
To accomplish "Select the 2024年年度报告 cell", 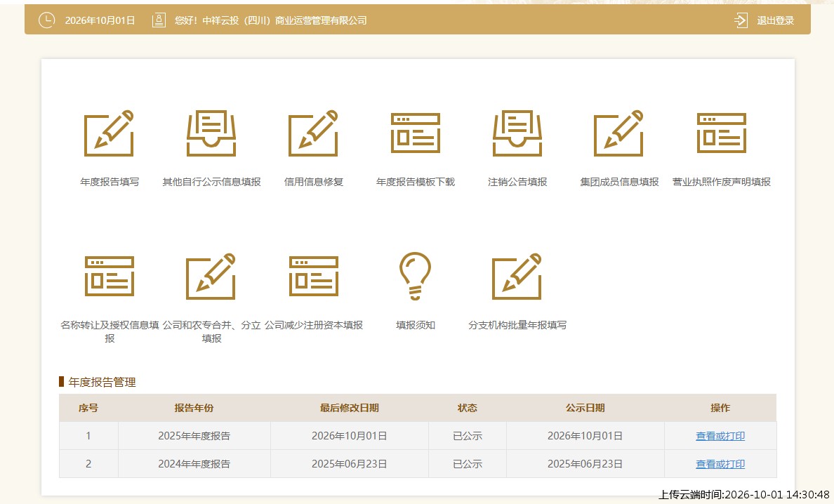I will pos(194,464).
